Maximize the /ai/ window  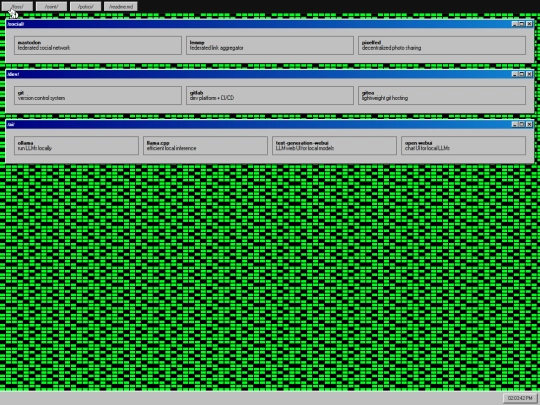click(522, 124)
